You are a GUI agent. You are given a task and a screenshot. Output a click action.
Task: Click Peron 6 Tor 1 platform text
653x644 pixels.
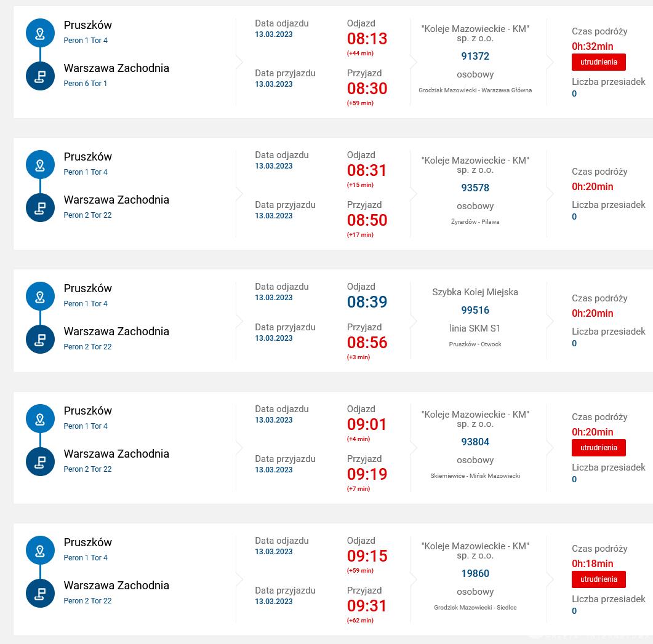(x=86, y=83)
